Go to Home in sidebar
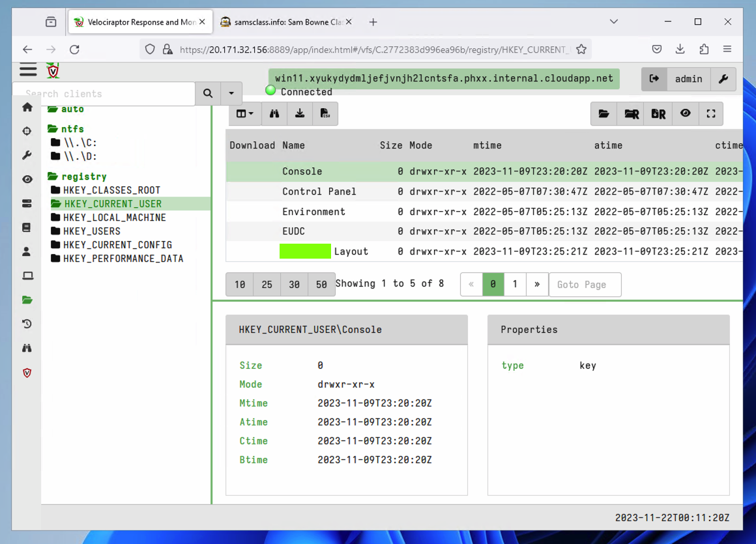This screenshot has width=756, height=544. (x=27, y=107)
